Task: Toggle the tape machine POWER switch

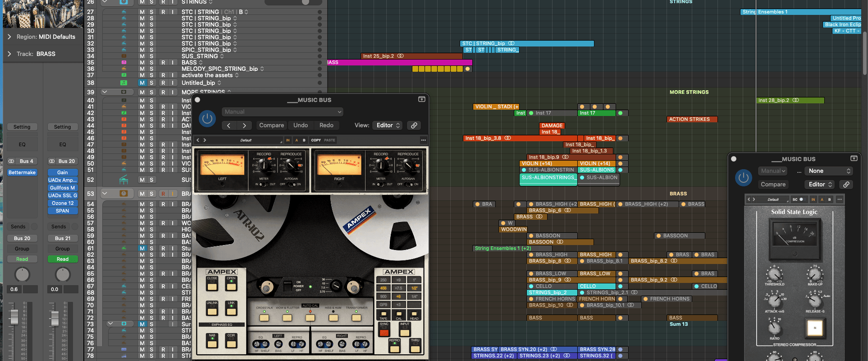Action: pos(288,286)
